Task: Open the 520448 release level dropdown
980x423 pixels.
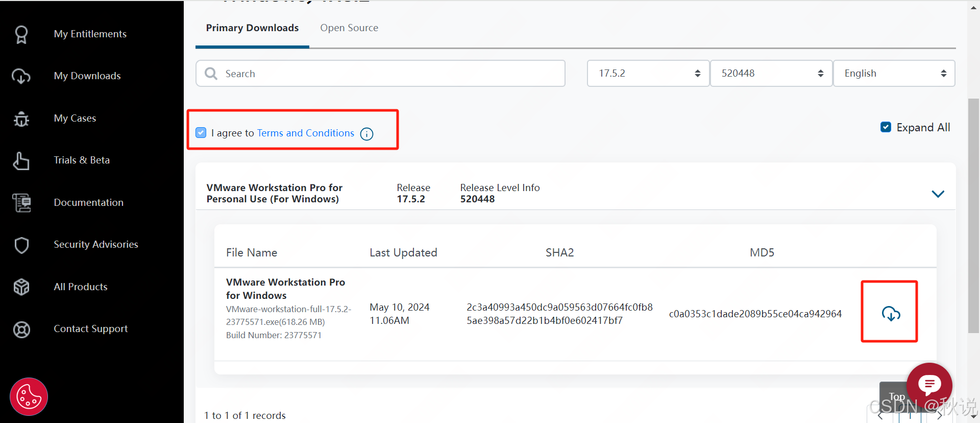Action: pyautogui.click(x=771, y=74)
